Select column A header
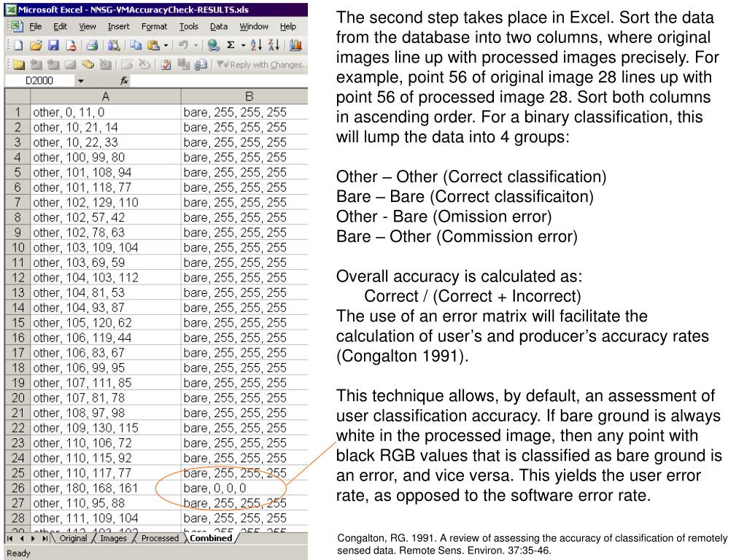The width and height of the screenshot is (747, 560). [106, 97]
